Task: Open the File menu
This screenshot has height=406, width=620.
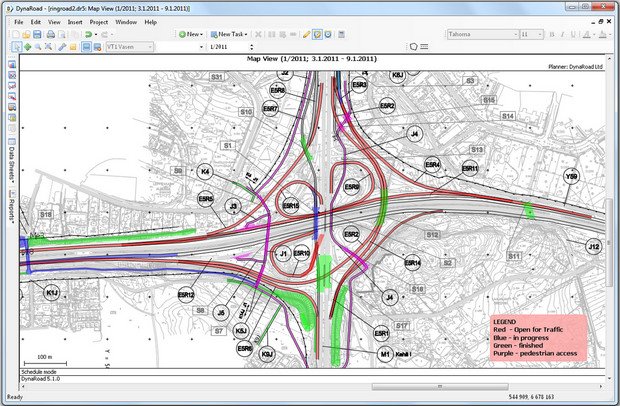Action: tap(19, 22)
